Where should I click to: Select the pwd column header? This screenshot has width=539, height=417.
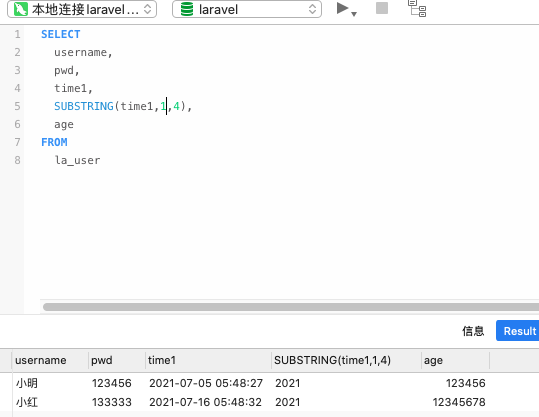[117, 360]
